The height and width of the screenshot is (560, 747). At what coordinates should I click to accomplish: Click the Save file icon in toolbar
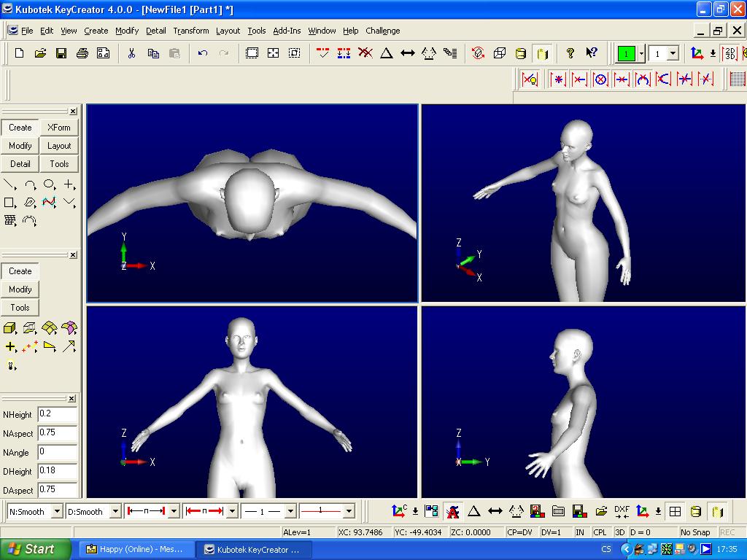(x=61, y=53)
